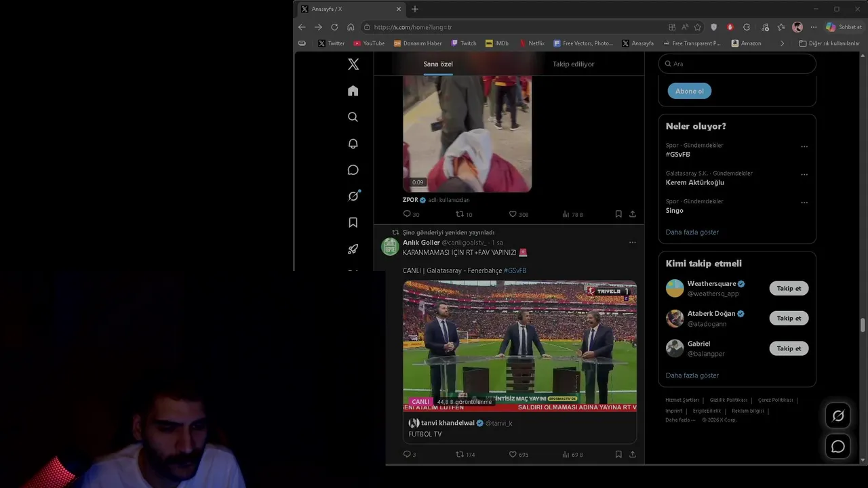Add this page to browser favorites with star

[697, 27]
